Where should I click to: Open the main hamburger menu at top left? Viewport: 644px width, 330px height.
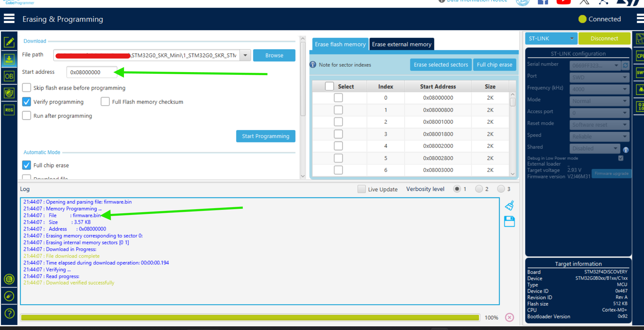pyautogui.click(x=9, y=19)
